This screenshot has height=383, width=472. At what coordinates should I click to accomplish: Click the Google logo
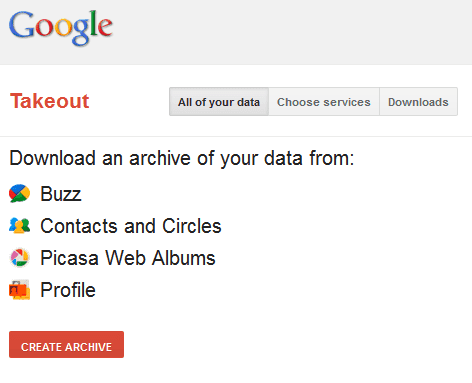click(61, 28)
